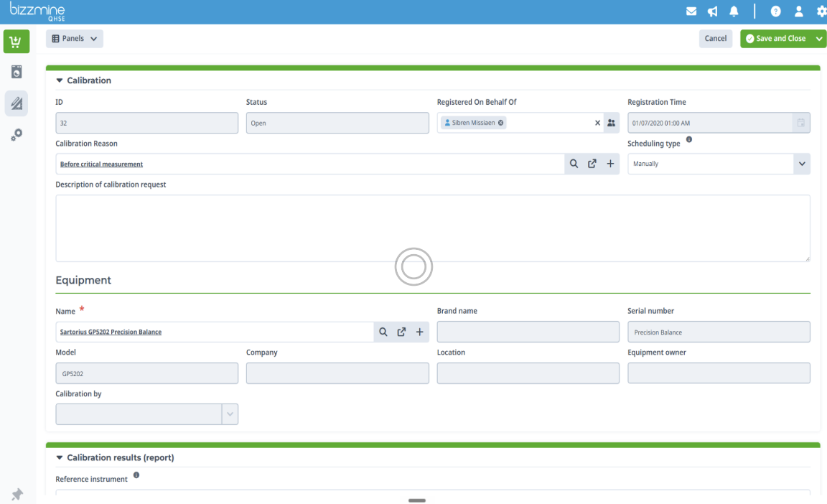Click the Company field

click(337, 373)
